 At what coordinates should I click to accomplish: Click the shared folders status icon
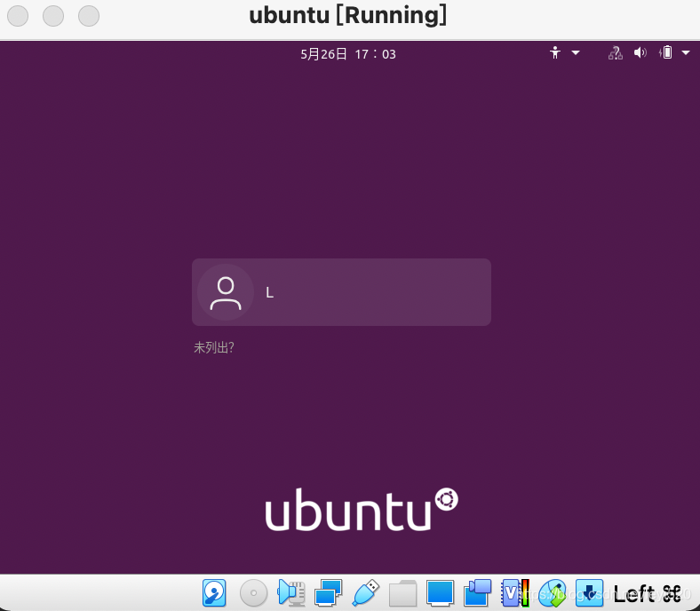click(402, 592)
